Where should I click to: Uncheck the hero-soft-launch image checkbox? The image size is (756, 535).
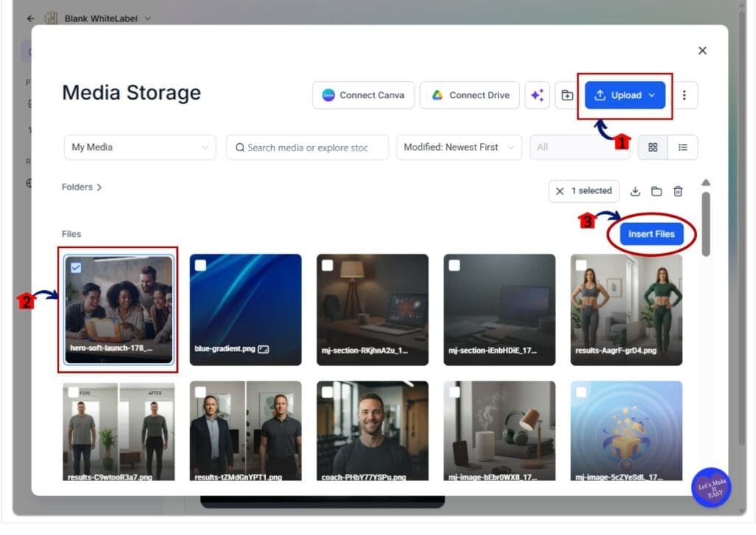tap(76, 267)
